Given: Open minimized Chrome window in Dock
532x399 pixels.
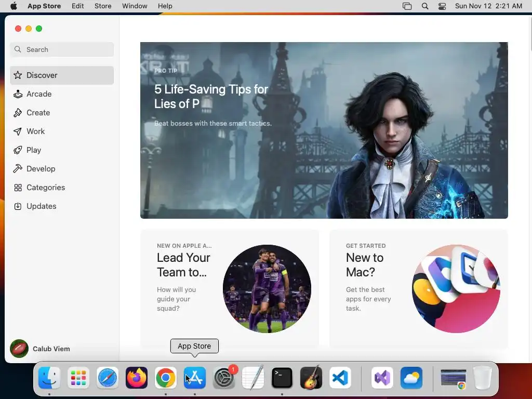Looking at the screenshot, I should click(x=453, y=378).
